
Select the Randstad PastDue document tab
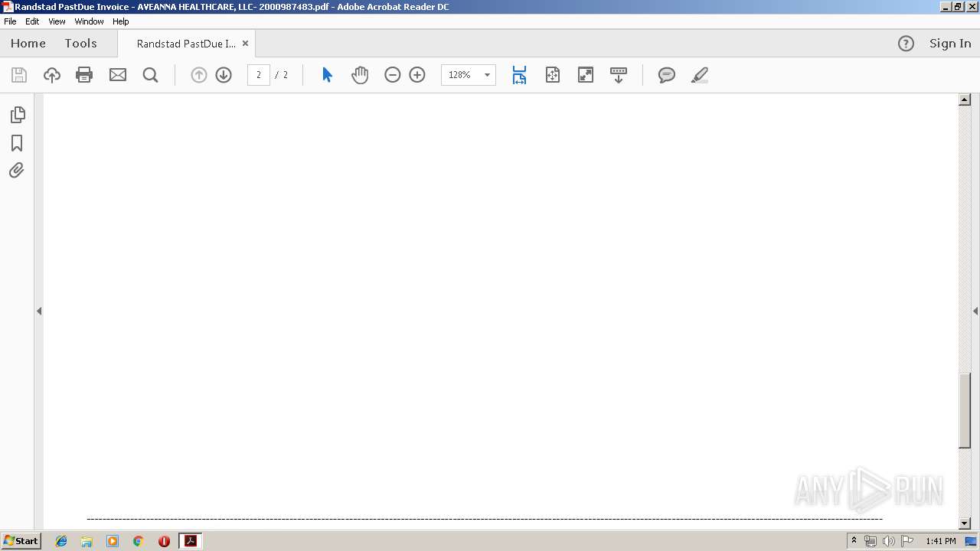186,44
